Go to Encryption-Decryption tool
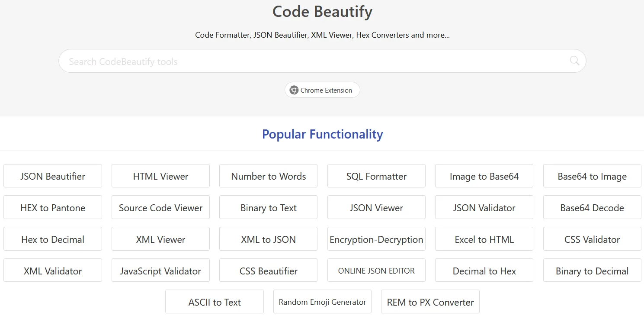Screen dimensions: 644x316 tap(376, 239)
